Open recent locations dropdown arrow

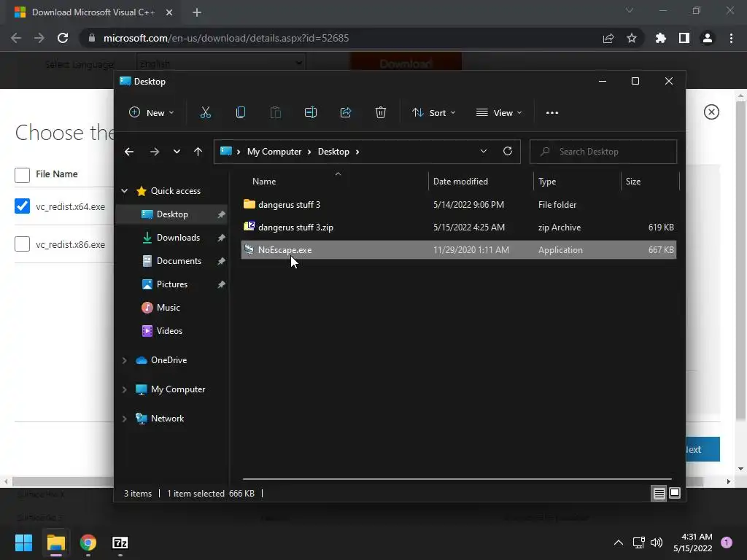pyautogui.click(x=177, y=152)
